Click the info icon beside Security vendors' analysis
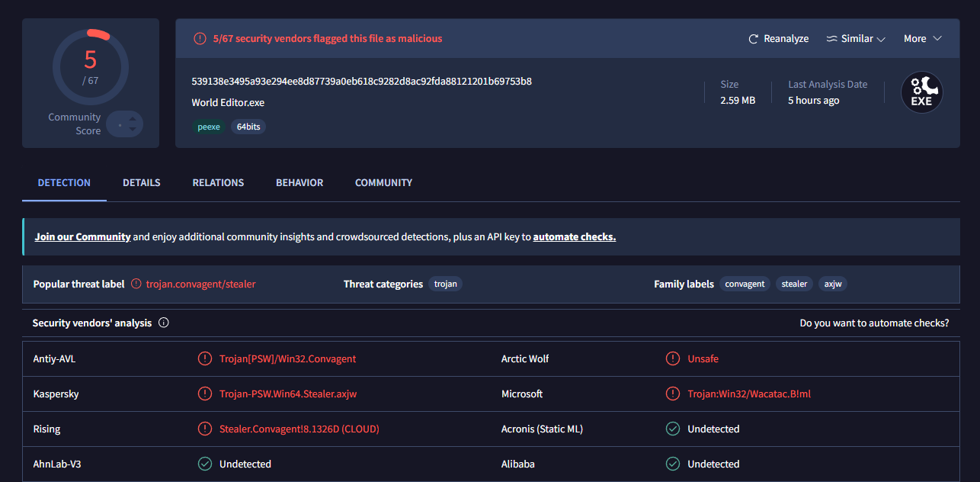980x482 pixels. (163, 323)
